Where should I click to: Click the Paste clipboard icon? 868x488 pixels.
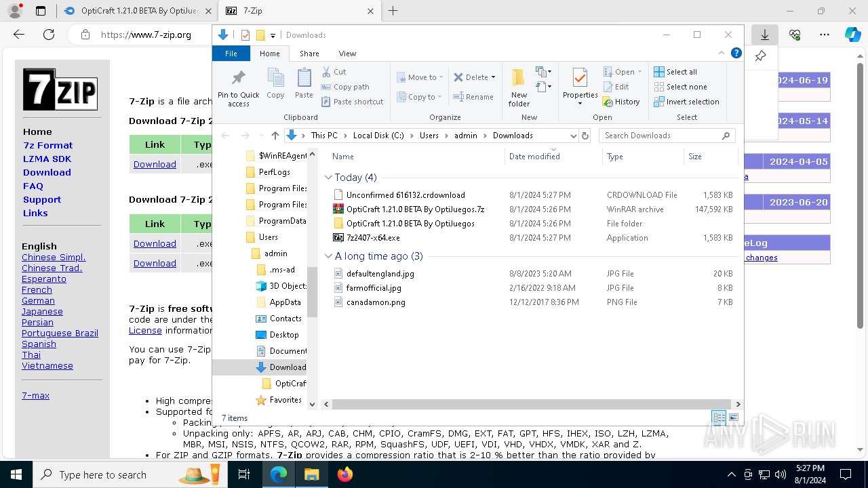coord(304,79)
